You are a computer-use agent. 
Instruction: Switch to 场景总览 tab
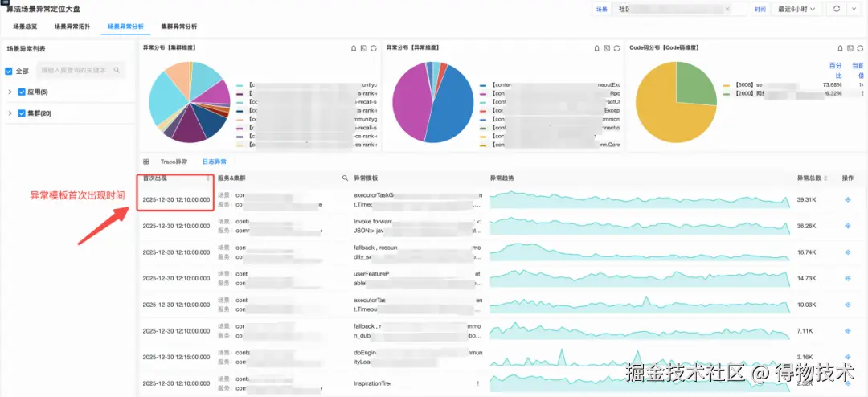click(x=24, y=26)
